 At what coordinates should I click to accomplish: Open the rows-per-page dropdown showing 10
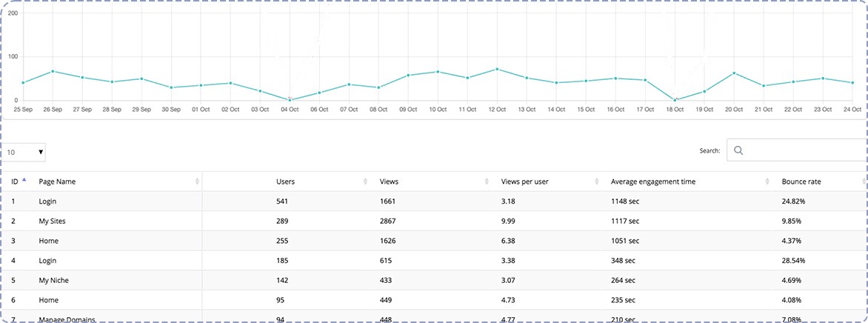25,152
